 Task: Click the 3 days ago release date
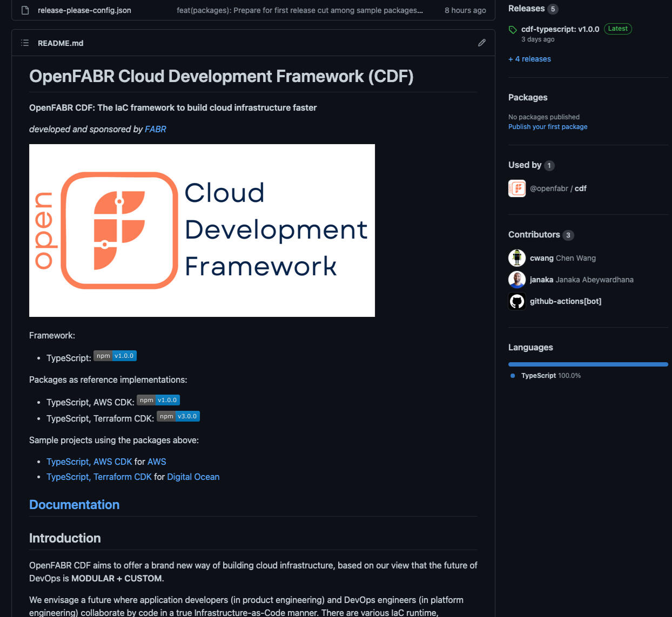click(x=537, y=39)
